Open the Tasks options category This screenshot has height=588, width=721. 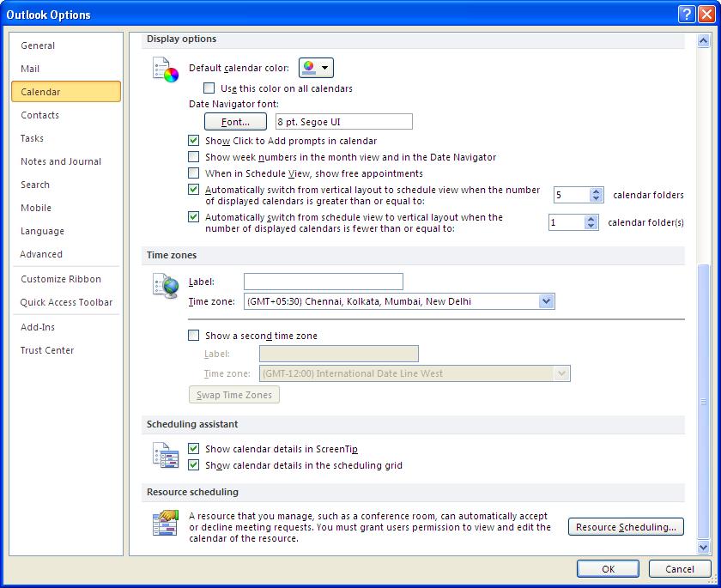(x=66, y=138)
